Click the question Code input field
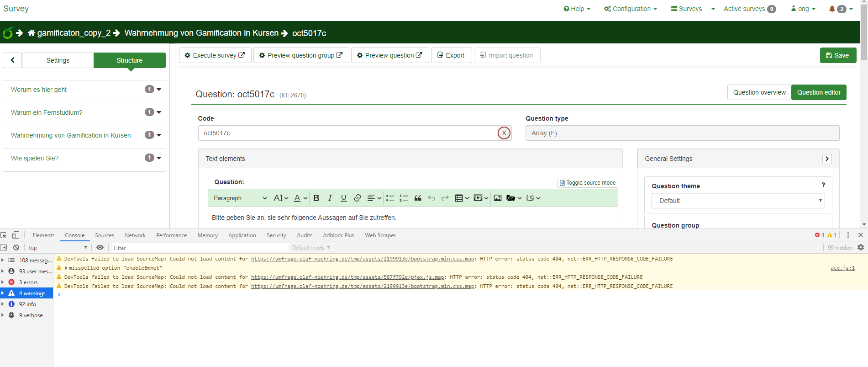 (x=347, y=133)
